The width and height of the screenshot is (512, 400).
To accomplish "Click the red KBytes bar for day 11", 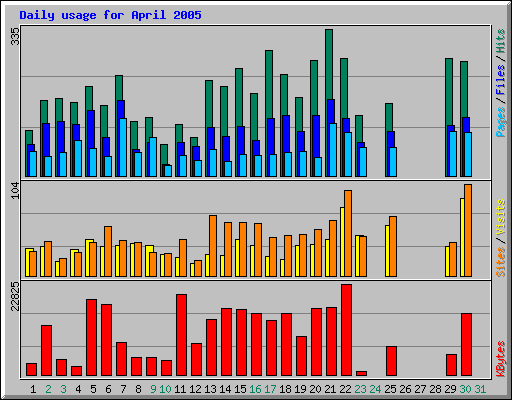I will pyautogui.click(x=181, y=335).
